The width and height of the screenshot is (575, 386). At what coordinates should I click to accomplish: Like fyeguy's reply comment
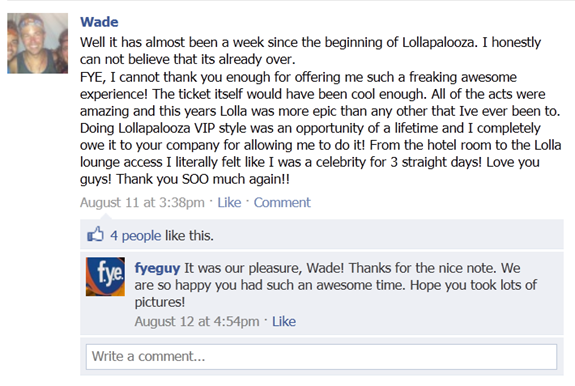point(284,321)
